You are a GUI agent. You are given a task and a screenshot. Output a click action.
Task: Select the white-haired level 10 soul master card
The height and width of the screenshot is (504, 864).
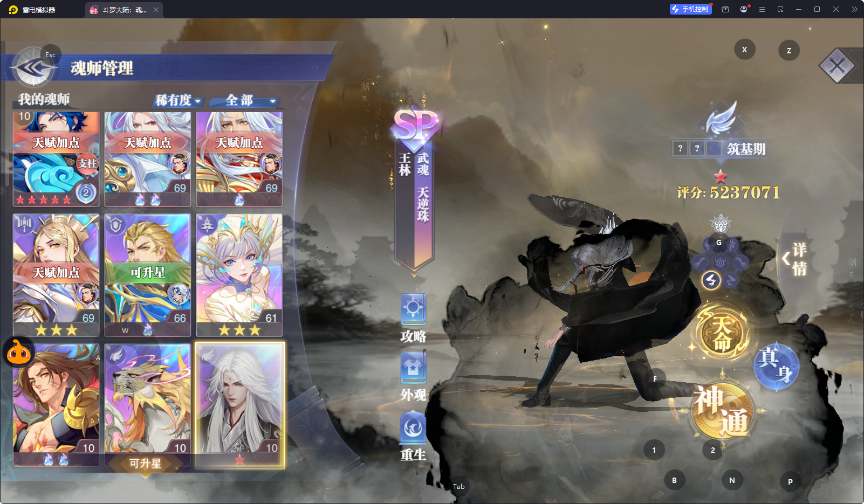click(x=239, y=405)
